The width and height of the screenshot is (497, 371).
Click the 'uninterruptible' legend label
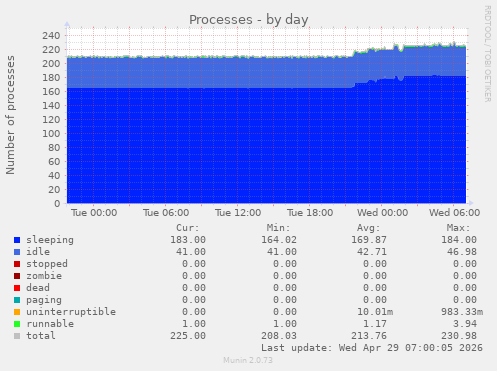pyautogui.click(x=71, y=312)
